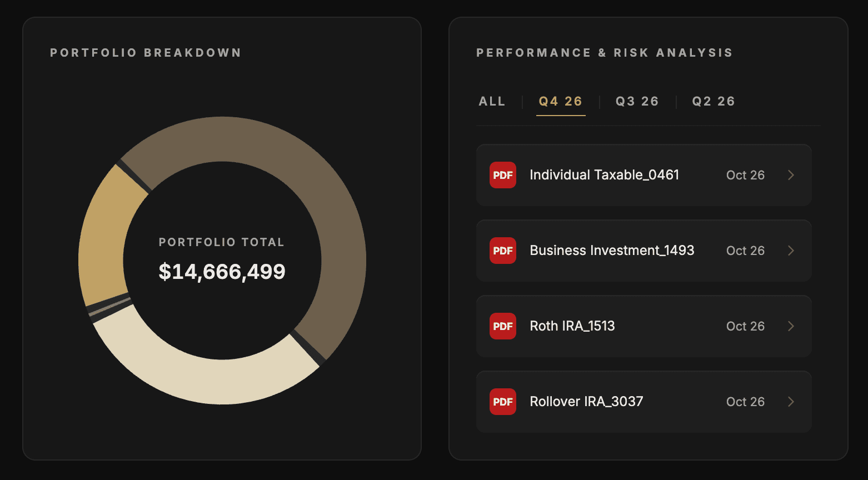Click the PDF icon for Business Investment_1493
The image size is (868, 480).
tap(503, 251)
